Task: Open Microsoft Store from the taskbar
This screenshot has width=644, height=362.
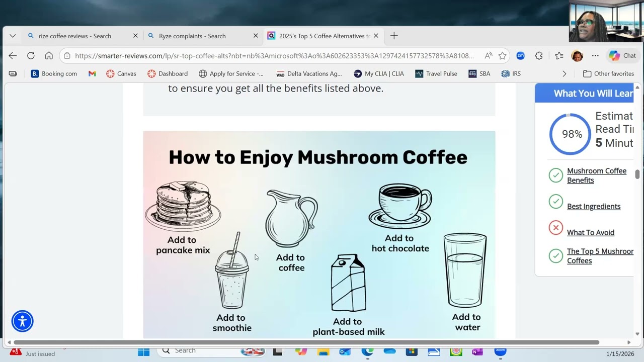Action: click(412, 351)
